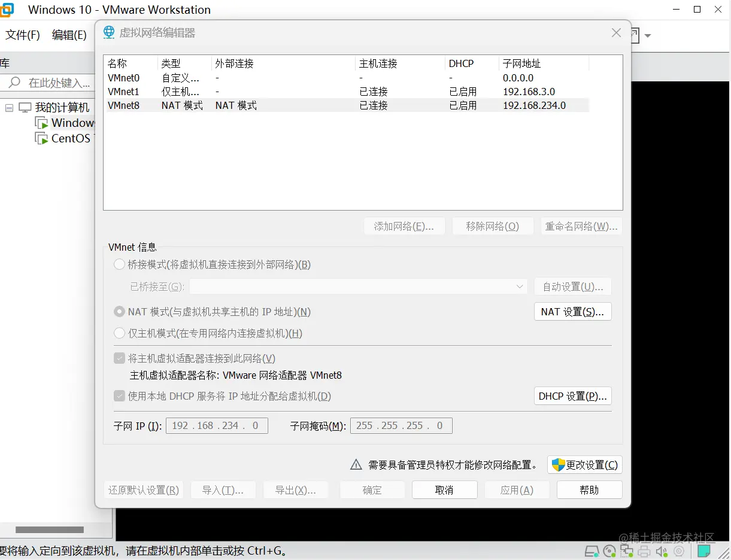This screenshot has height=560, width=731.
Task: Click the 导出(X)... button
Action: pyautogui.click(x=296, y=490)
